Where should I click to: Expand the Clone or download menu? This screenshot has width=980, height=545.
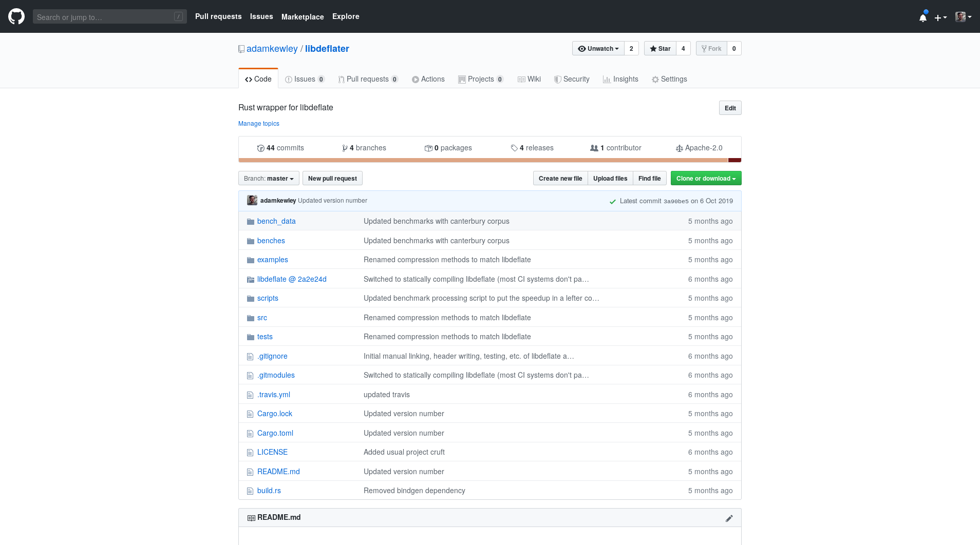pos(706,179)
